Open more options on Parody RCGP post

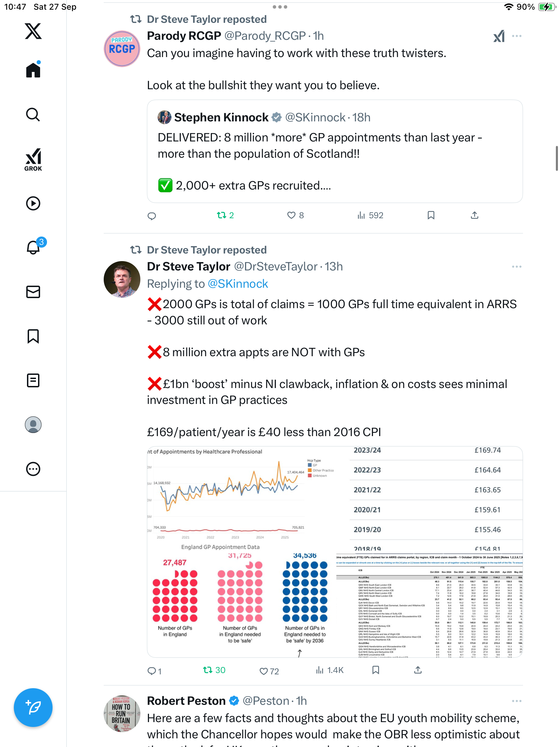point(516,36)
